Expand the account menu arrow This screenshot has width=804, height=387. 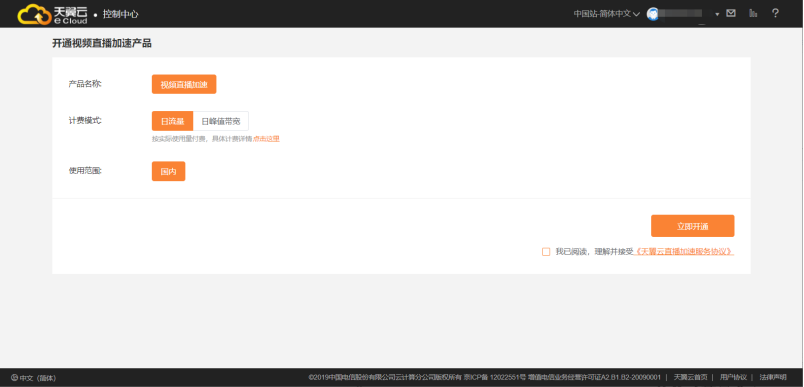717,14
